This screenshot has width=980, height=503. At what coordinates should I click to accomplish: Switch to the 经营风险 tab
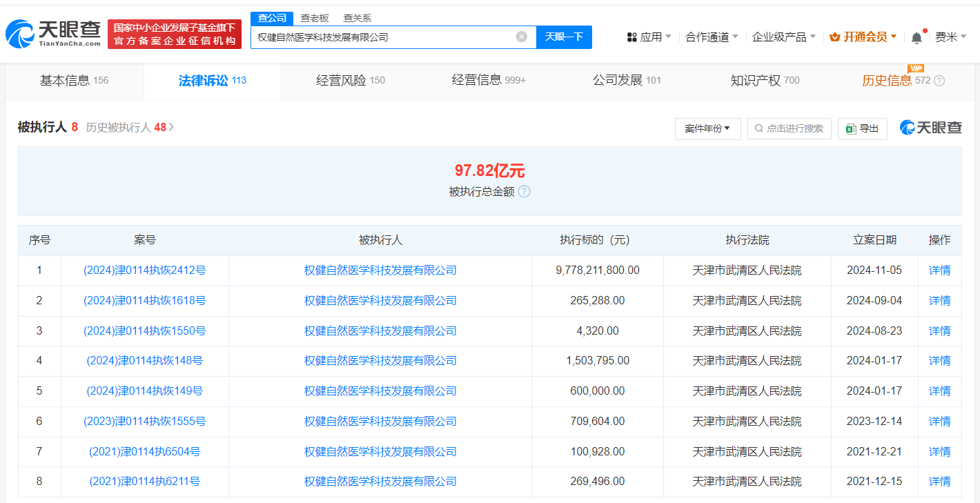click(350, 81)
